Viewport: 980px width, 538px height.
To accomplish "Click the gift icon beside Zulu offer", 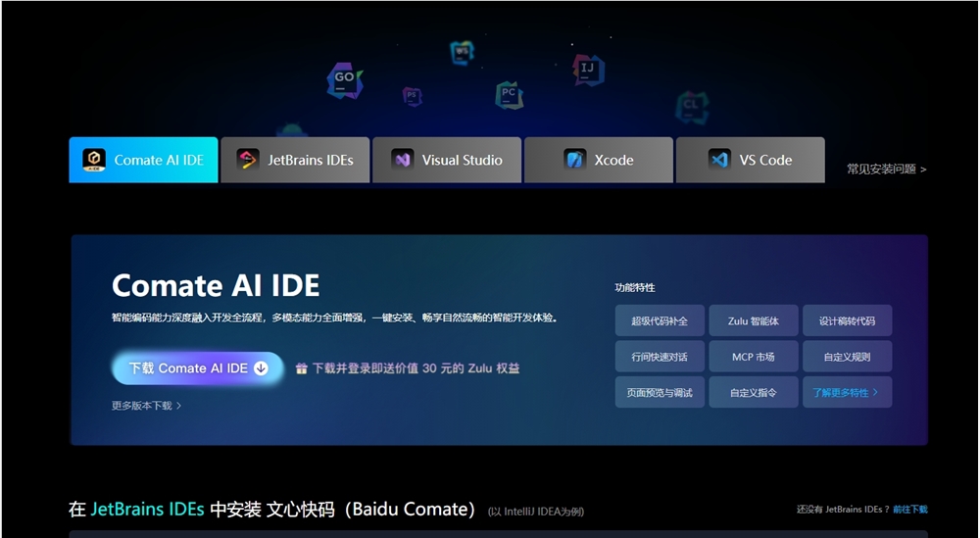I will pos(302,368).
